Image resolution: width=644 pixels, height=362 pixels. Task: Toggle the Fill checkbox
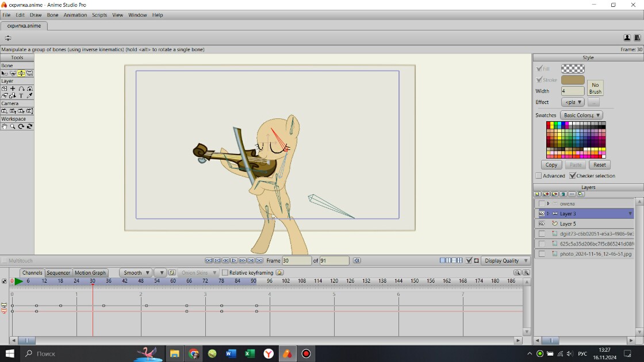539,68
